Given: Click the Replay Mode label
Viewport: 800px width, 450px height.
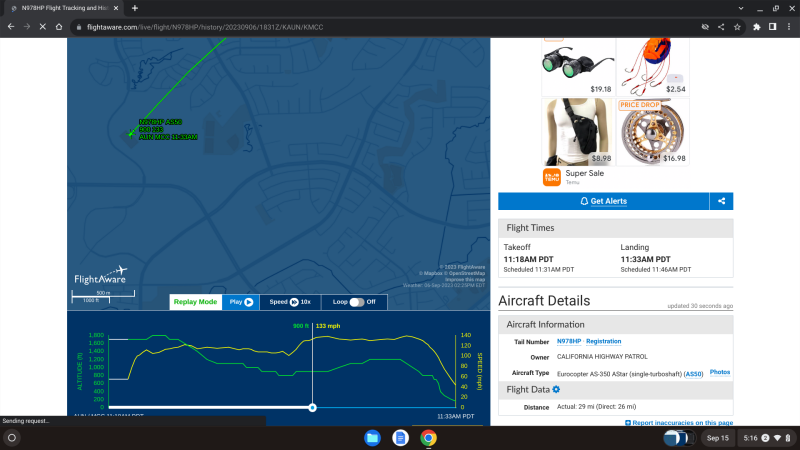Looking at the screenshot, I should tap(195, 302).
